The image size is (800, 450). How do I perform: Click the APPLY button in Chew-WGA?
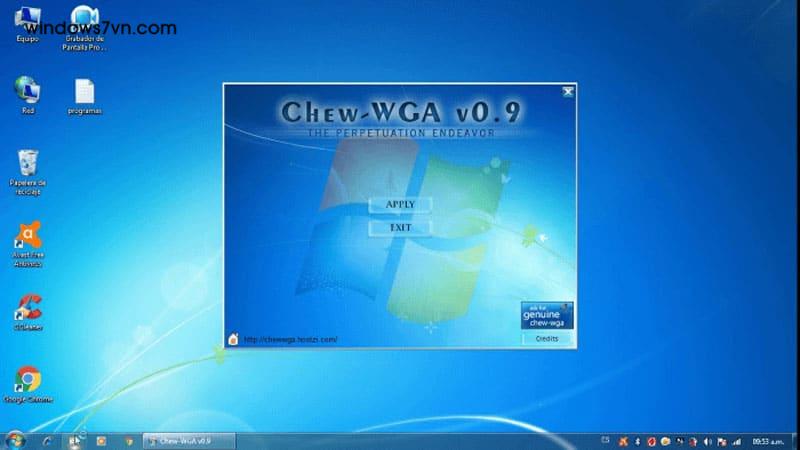point(400,205)
